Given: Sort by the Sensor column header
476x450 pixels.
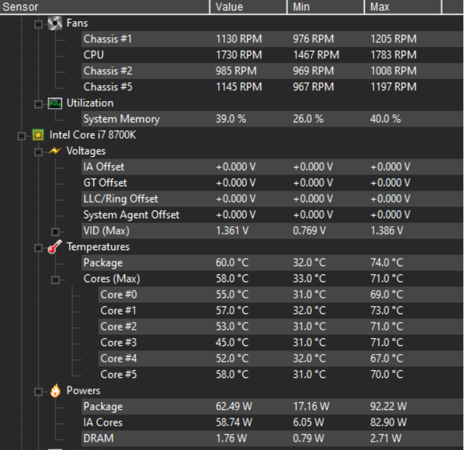Looking at the screenshot, I should 105,7.
